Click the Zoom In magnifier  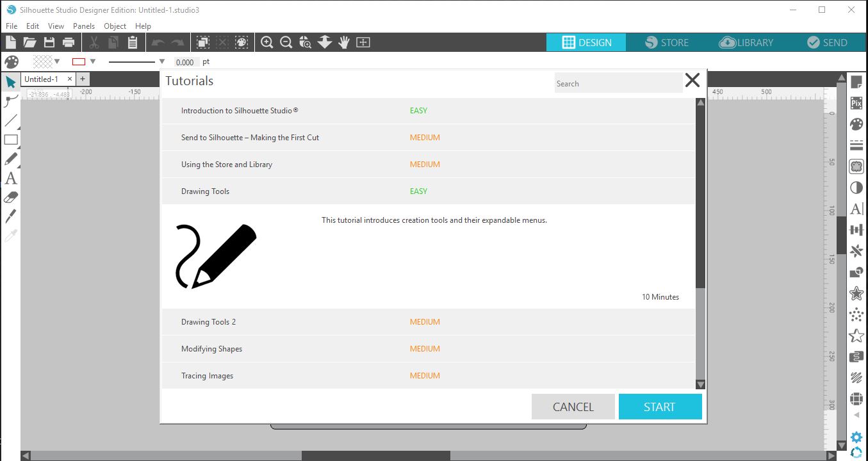(267, 42)
